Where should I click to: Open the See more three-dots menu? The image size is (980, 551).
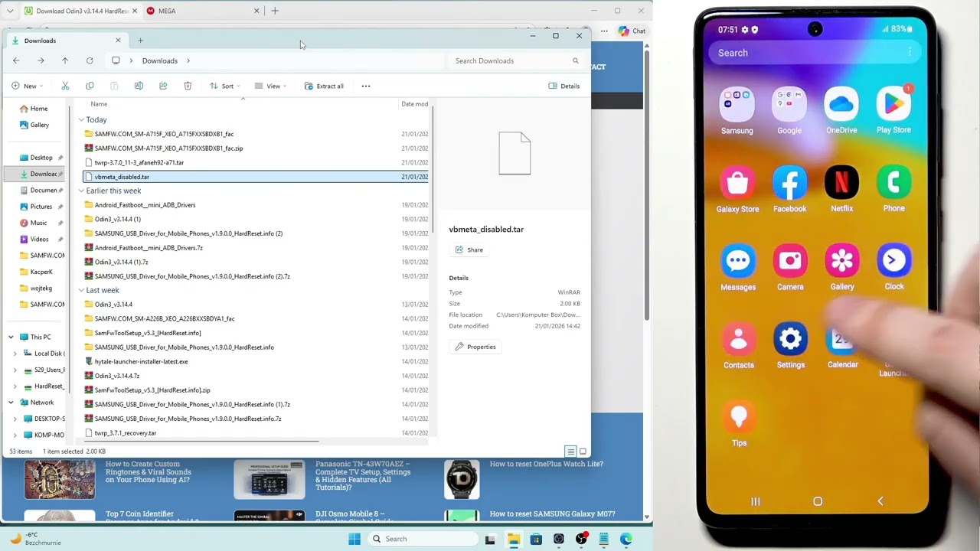366,86
